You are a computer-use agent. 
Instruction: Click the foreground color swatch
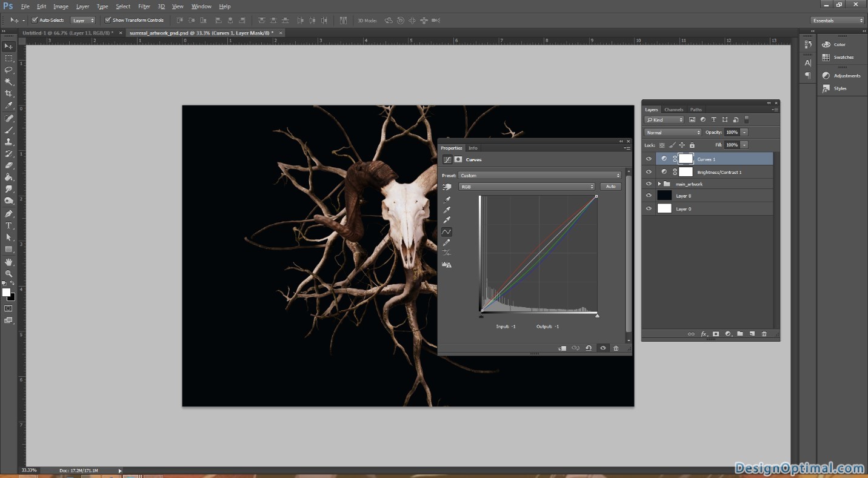pos(6,293)
